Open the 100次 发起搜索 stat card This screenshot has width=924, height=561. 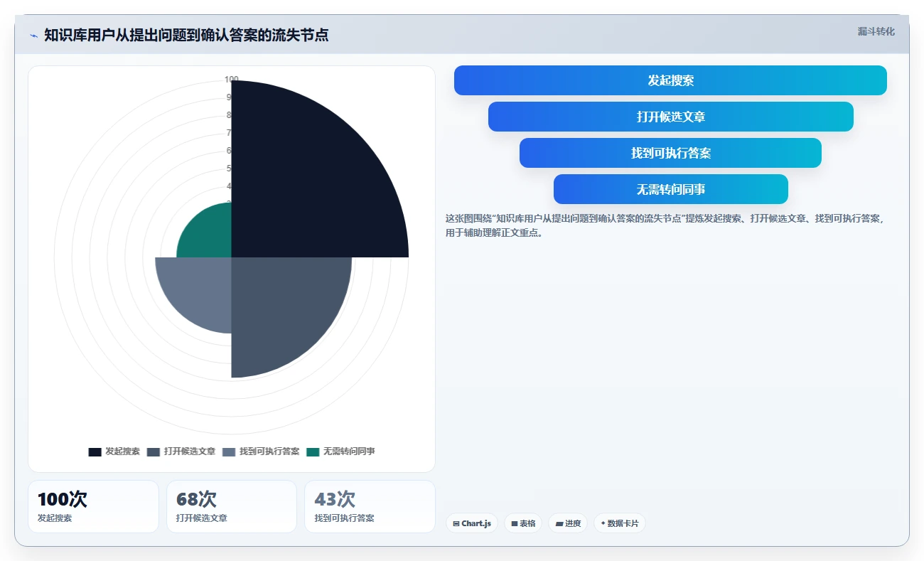coord(93,506)
